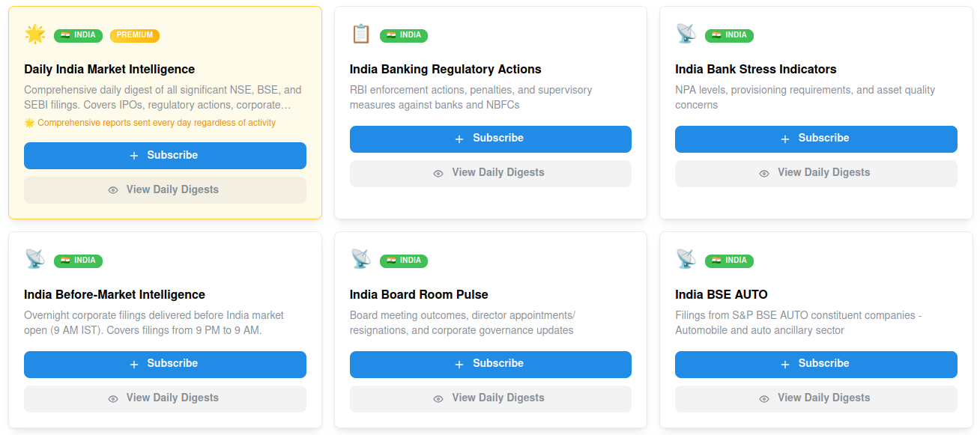Subscribe to India Bank Stress Indicators
Viewport: 980px width, 435px height.
click(816, 139)
